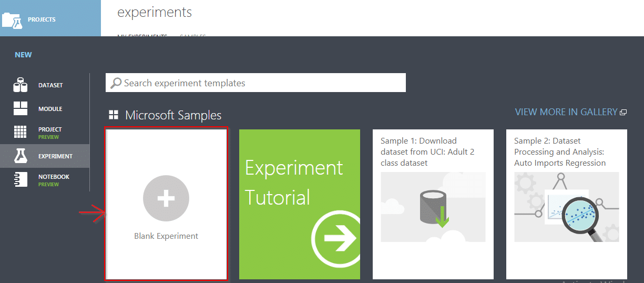
Task: Click the experiments page heading
Action: click(155, 12)
